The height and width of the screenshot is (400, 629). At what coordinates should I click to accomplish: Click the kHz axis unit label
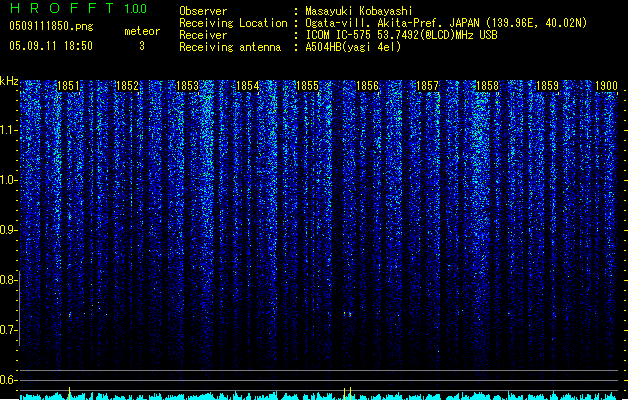9,81
